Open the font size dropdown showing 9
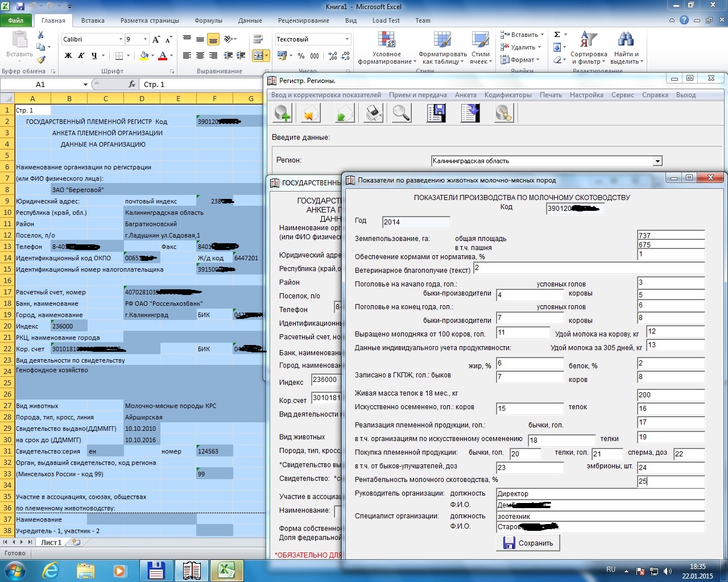Image resolution: width=728 pixels, height=582 pixels. (146, 39)
